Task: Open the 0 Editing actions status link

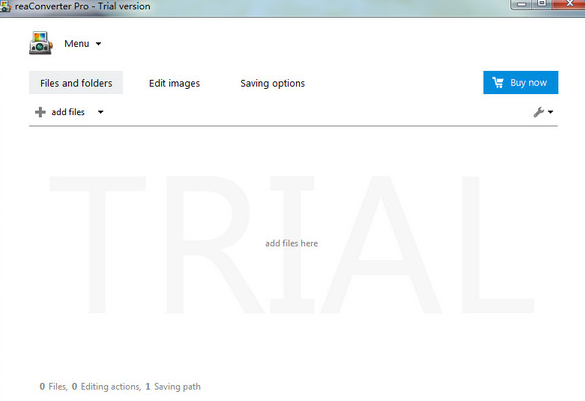Action: 106,386
